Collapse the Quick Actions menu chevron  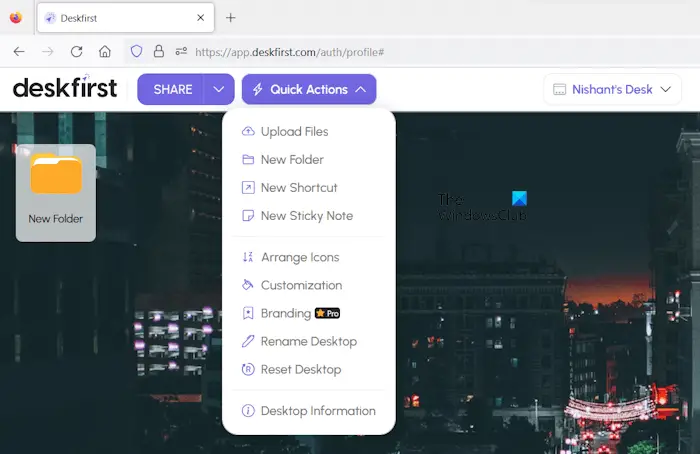pyautogui.click(x=361, y=89)
